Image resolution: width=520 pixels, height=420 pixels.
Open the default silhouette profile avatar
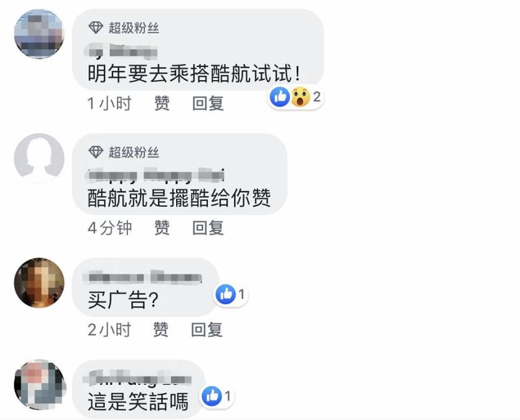coord(39,158)
